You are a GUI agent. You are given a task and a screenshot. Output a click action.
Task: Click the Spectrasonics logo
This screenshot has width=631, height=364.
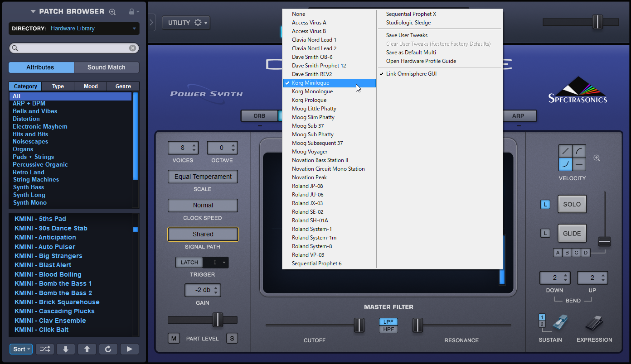(578, 90)
